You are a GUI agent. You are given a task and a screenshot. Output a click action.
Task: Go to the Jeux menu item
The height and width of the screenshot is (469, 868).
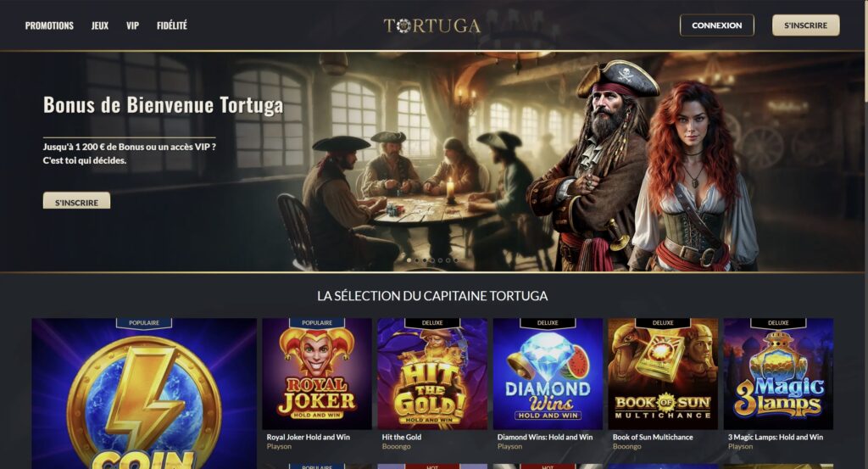(x=100, y=25)
